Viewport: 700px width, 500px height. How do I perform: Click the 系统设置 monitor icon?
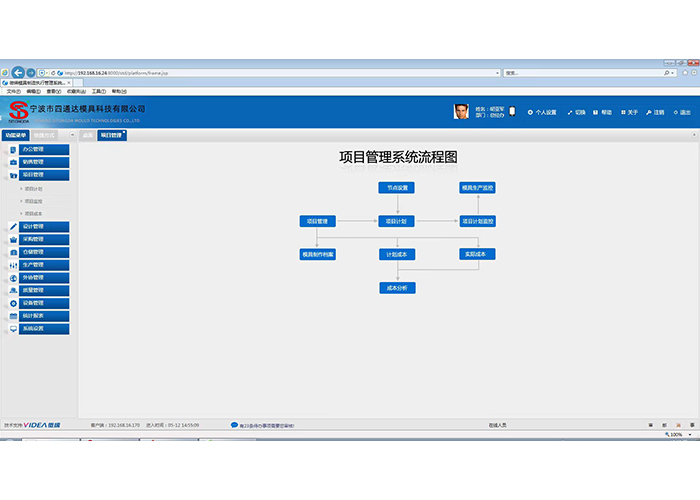pyautogui.click(x=13, y=328)
